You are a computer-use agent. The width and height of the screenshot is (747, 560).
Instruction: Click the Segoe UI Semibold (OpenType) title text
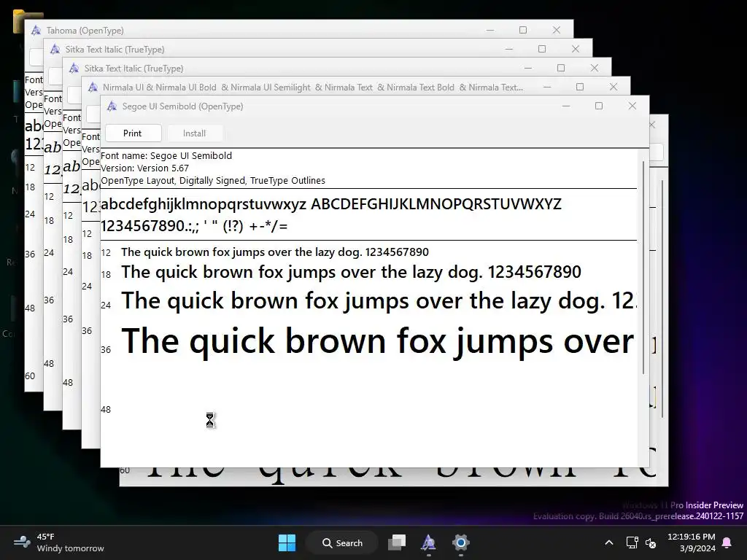[182, 106]
